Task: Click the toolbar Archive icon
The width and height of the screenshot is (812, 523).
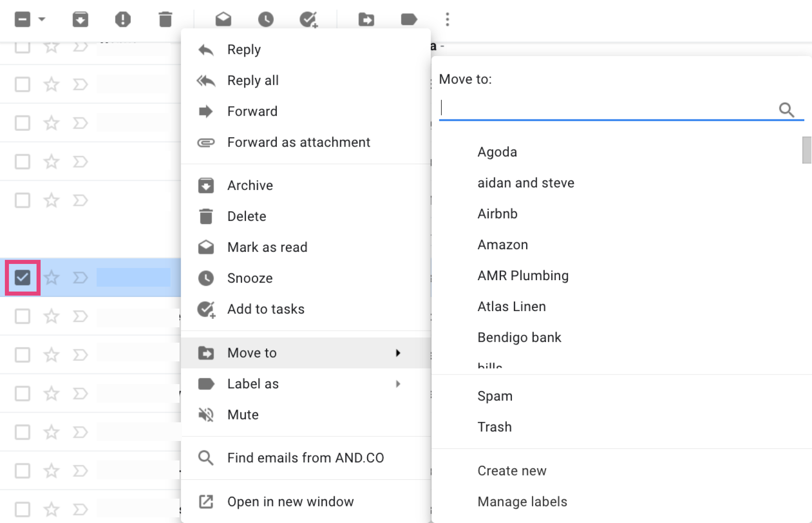Action: coord(80,19)
